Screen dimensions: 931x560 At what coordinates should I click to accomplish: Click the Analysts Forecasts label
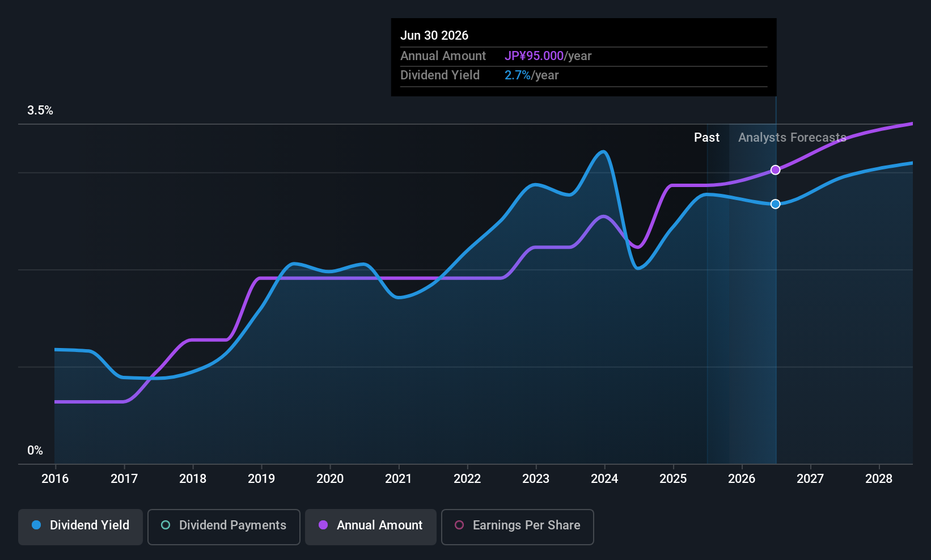[x=792, y=138]
